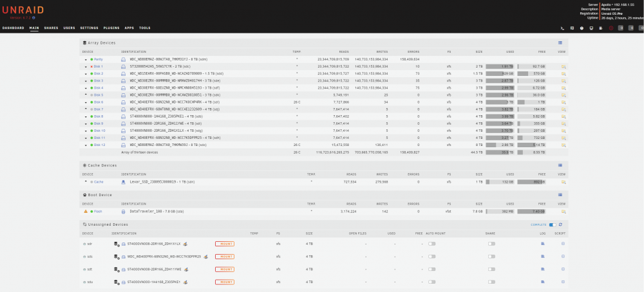The height and width of the screenshot is (292, 644).
Task: Expand the dropdown arrow beside Disk 9
Action: tap(86, 123)
